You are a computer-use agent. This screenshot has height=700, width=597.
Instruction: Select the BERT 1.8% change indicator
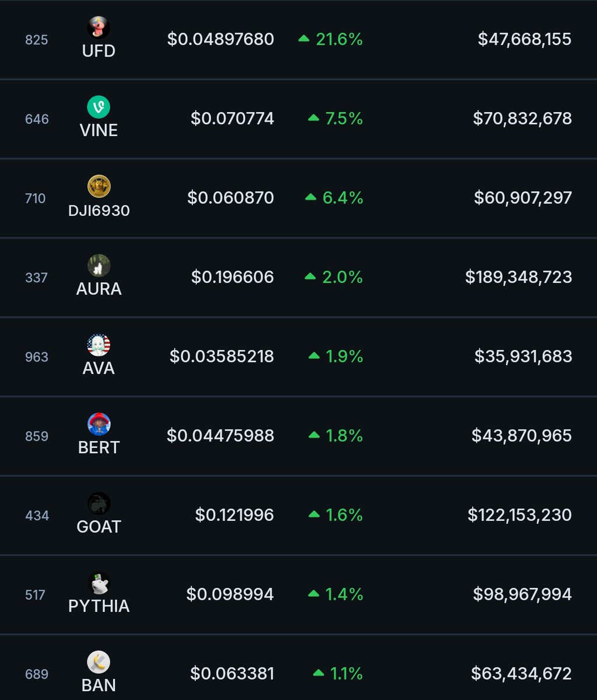pos(336,436)
